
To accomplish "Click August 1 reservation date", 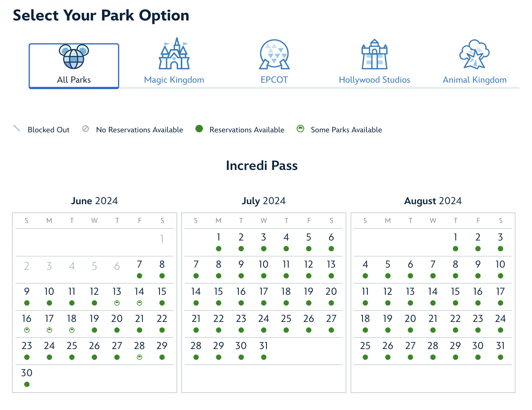I will 455,242.
